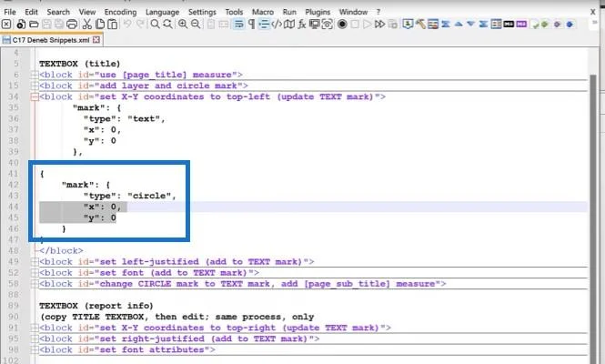Image resolution: width=605 pixels, height=364 pixels.
Task: Open the Plugins menu
Action: click(318, 12)
